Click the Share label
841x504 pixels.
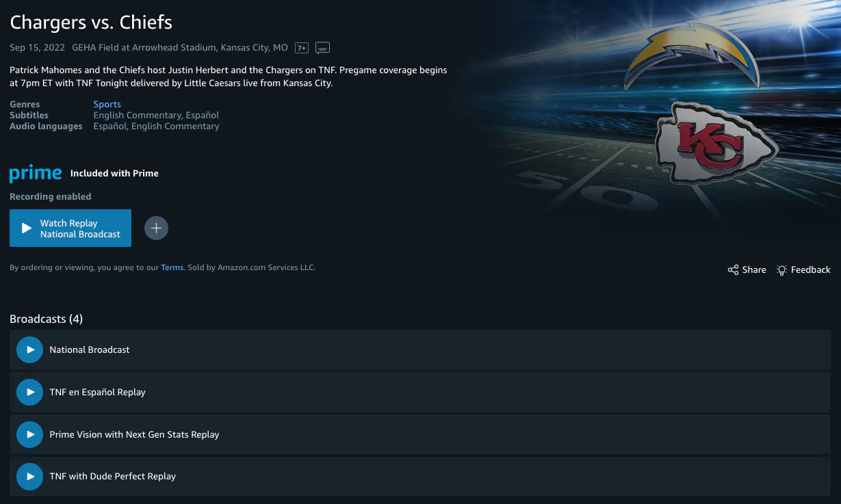click(x=754, y=269)
